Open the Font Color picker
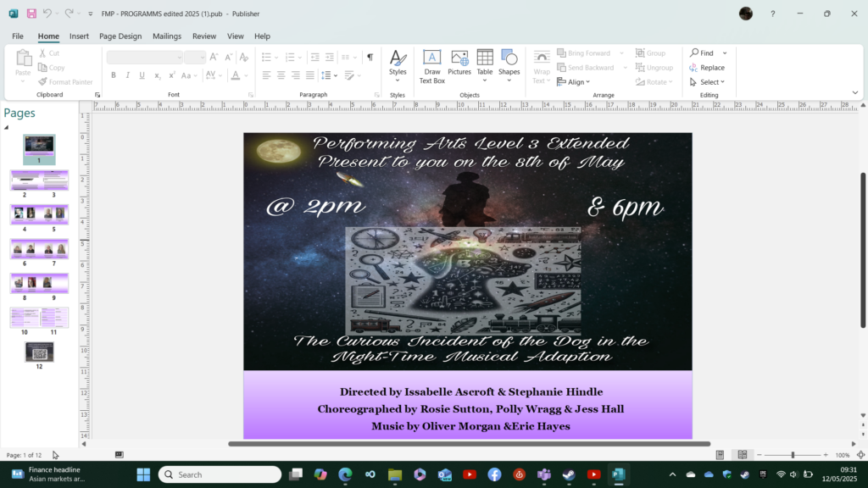The height and width of the screenshot is (488, 868). click(x=236, y=75)
